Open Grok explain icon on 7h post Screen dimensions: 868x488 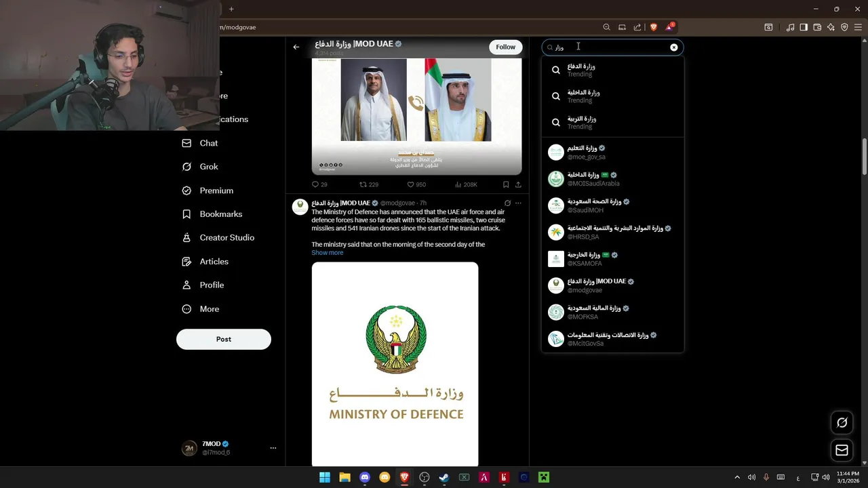coord(507,203)
